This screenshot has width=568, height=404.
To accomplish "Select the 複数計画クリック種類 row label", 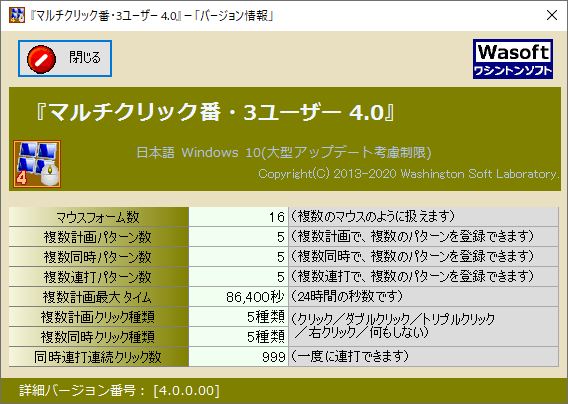I will (99, 317).
